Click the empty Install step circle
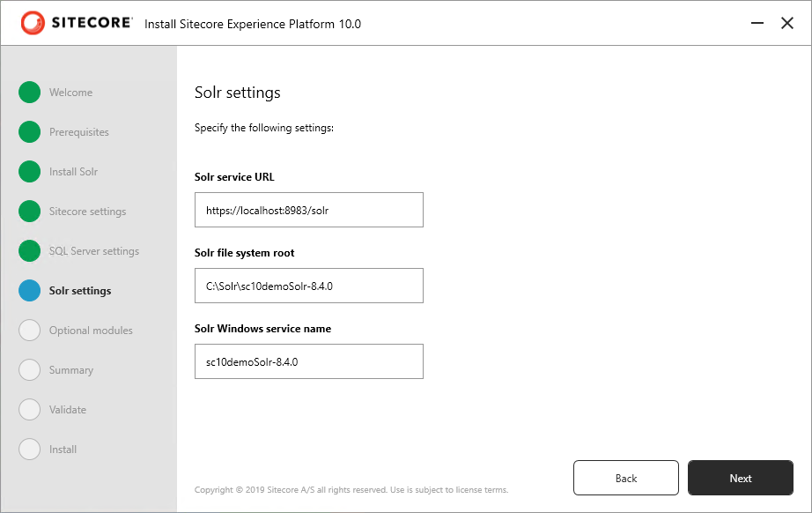The width and height of the screenshot is (812, 513). 30,449
